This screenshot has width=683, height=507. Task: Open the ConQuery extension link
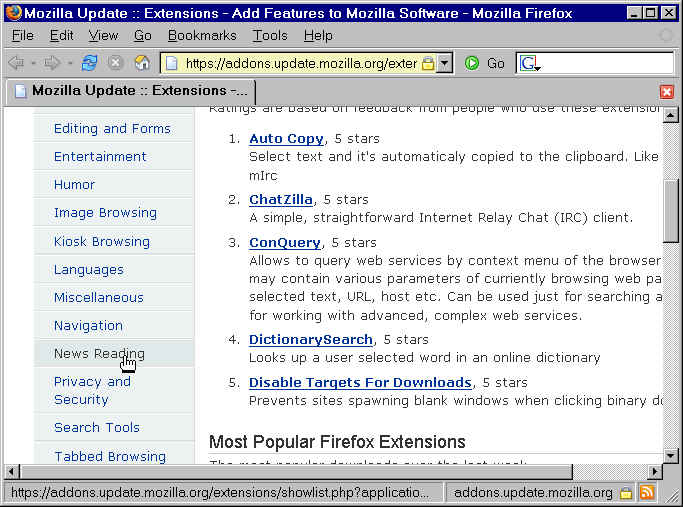(285, 242)
